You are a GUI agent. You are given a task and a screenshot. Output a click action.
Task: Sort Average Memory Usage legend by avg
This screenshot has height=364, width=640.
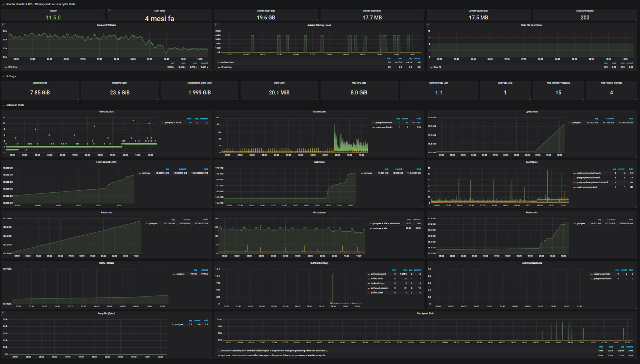410,58
